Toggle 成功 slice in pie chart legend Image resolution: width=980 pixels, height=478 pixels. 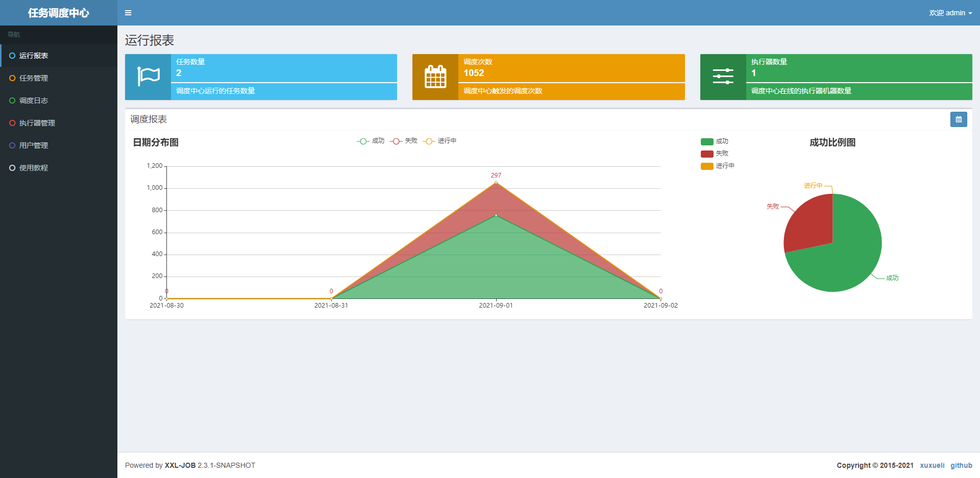(x=715, y=141)
